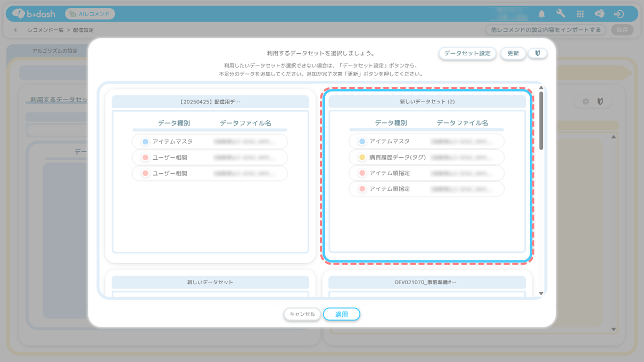The width and height of the screenshot is (644, 362).
Task: Click the beginner guide icon beside 更新
Action: click(538, 53)
